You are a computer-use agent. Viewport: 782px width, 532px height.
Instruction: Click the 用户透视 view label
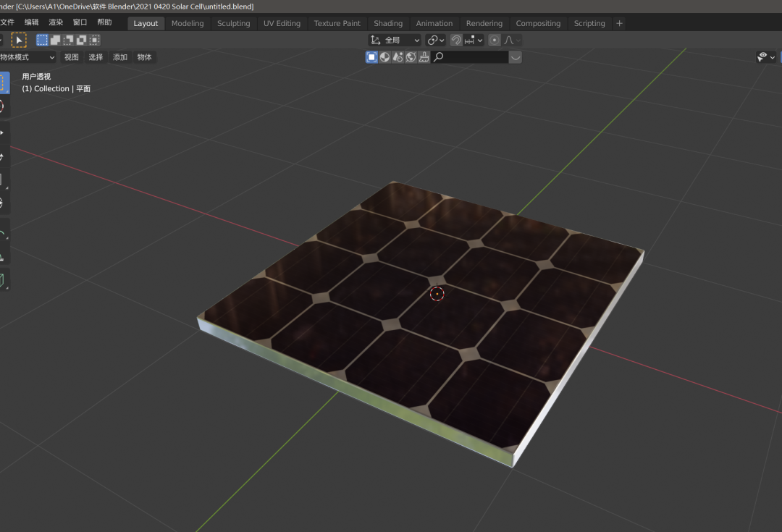[36, 76]
